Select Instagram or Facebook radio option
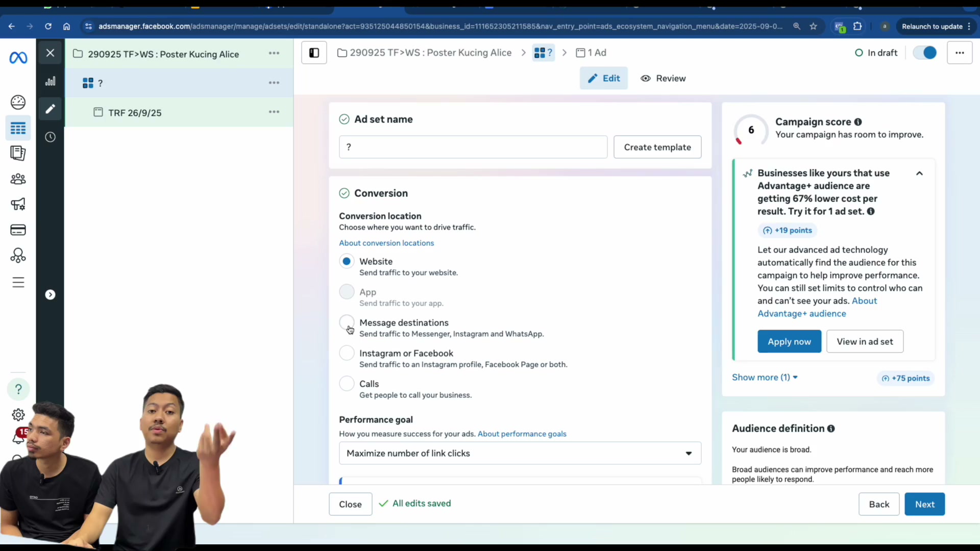 (x=347, y=353)
